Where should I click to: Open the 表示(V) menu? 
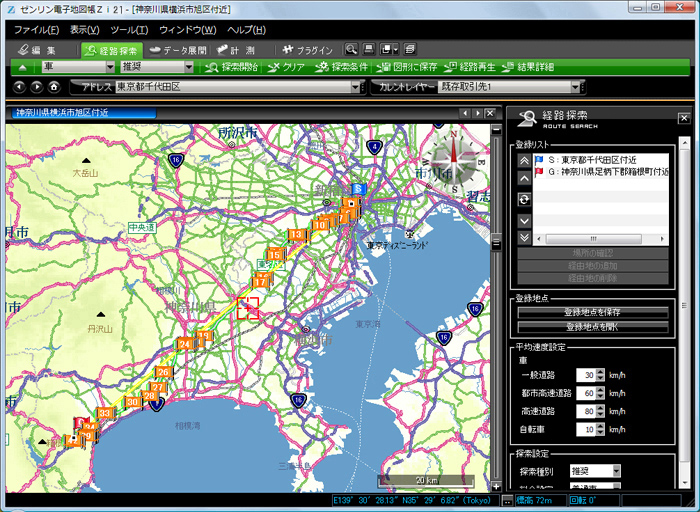click(85, 30)
